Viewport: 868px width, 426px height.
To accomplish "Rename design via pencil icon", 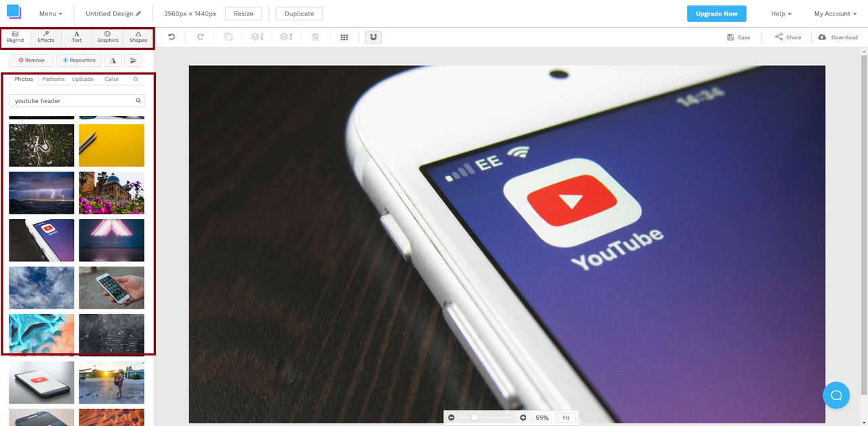I will pos(138,14).
